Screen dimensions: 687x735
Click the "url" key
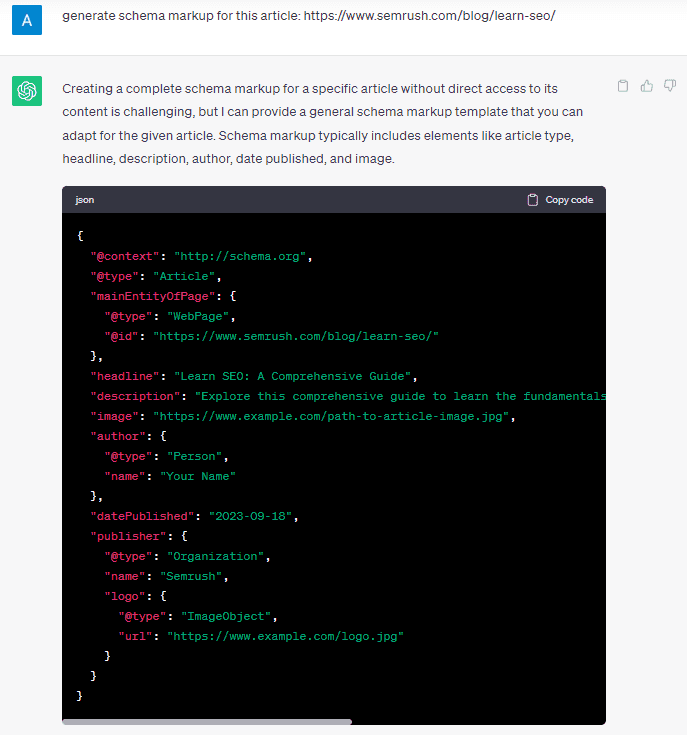(135, 637)
